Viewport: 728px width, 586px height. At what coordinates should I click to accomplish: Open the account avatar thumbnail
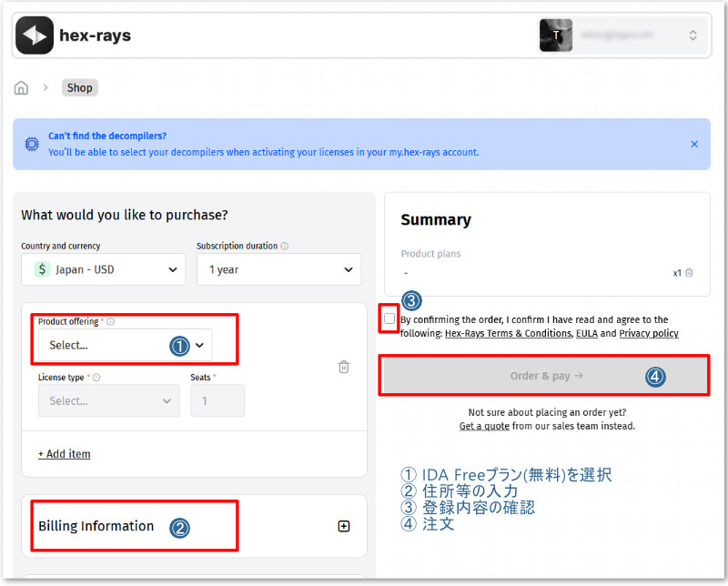[556, 35]
